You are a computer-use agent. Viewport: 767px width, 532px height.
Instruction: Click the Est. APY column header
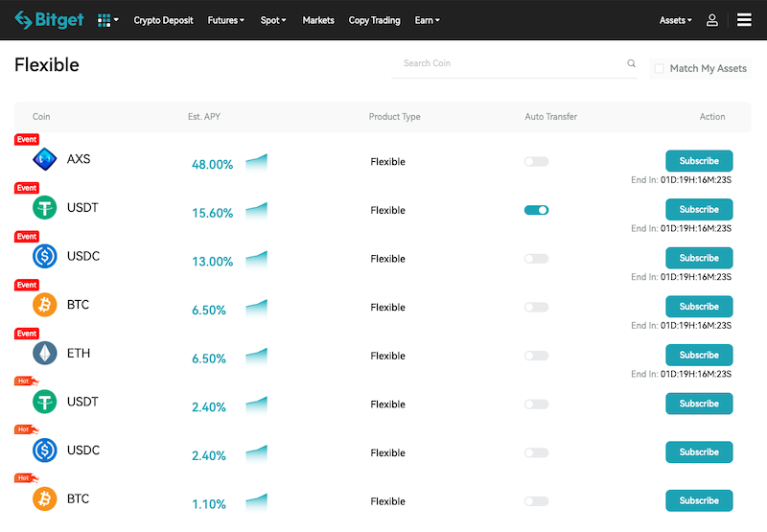tap(204, 116)
